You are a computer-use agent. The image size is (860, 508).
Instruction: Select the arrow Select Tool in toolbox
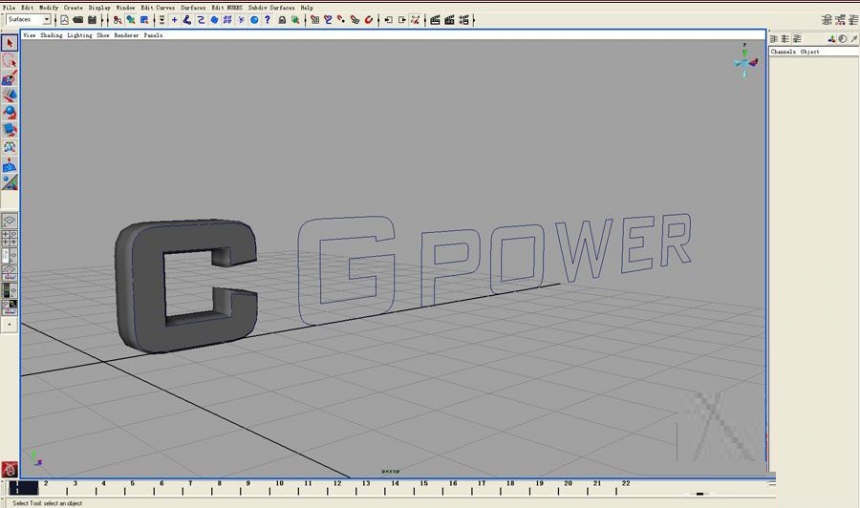pyautogui.click(x=9, y=43)
